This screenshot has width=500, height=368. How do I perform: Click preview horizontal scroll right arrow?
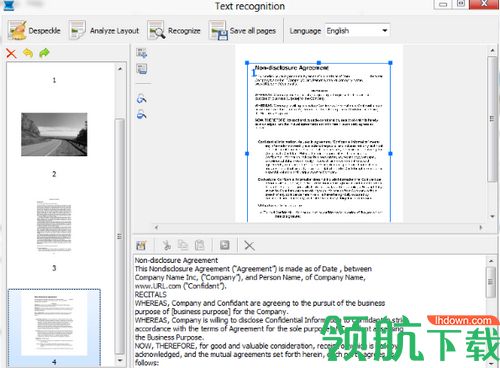pos(481,228)
